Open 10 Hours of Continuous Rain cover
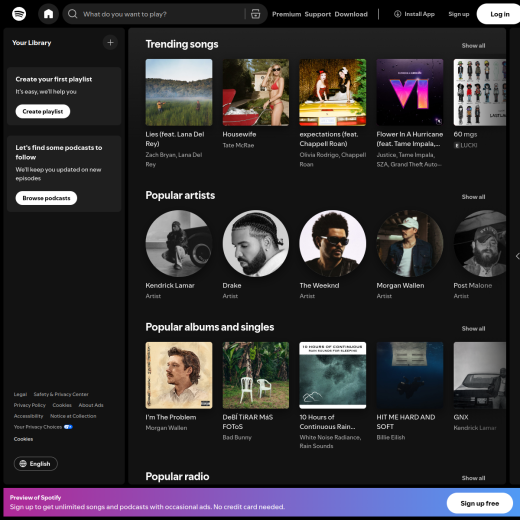Screen dimensions: 520x520 [333, 375]
